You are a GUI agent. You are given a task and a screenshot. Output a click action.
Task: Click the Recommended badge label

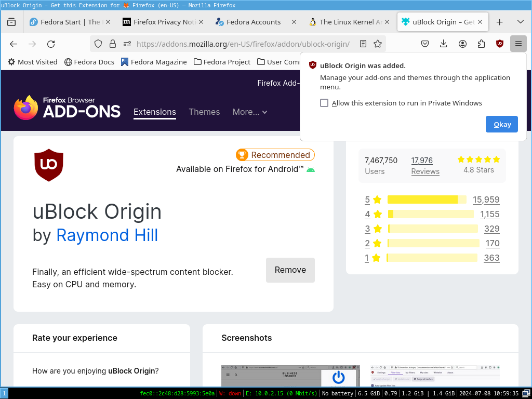tap(281, 155)
